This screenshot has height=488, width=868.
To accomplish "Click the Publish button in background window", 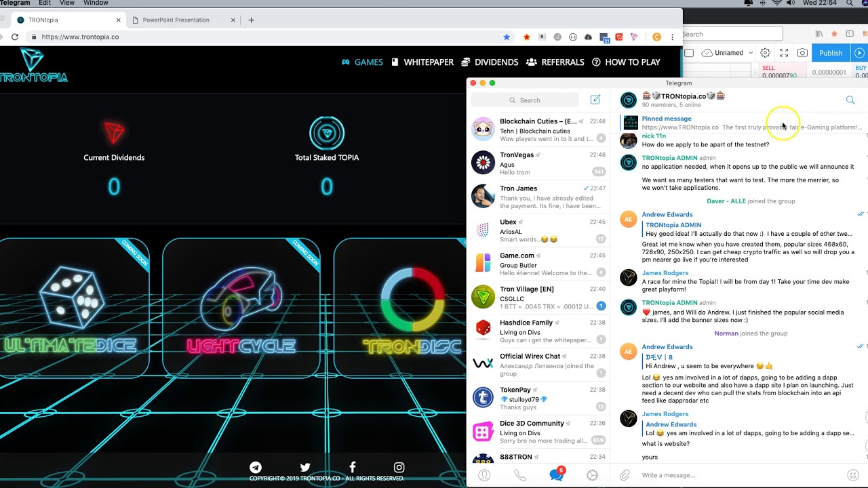I will 831,53.
